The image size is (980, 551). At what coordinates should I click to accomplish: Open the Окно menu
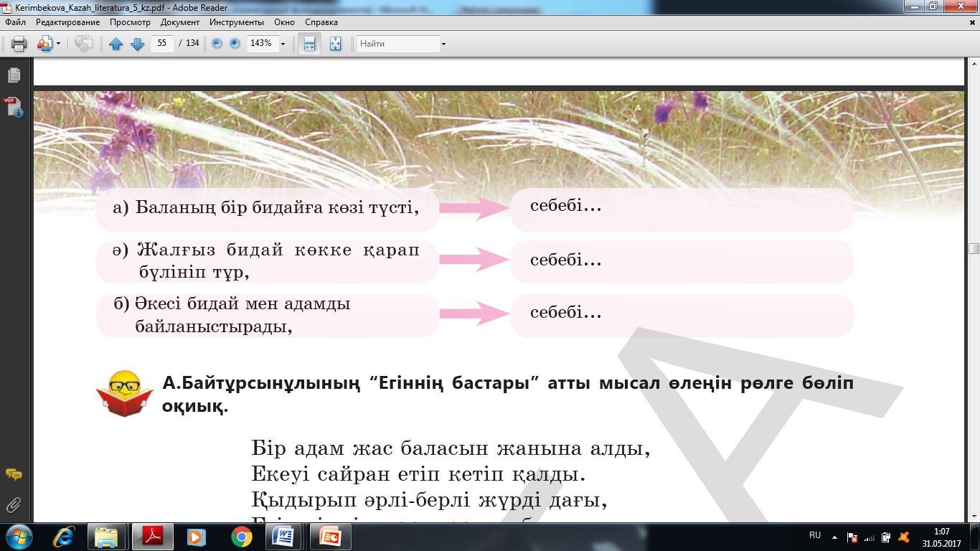285,22
